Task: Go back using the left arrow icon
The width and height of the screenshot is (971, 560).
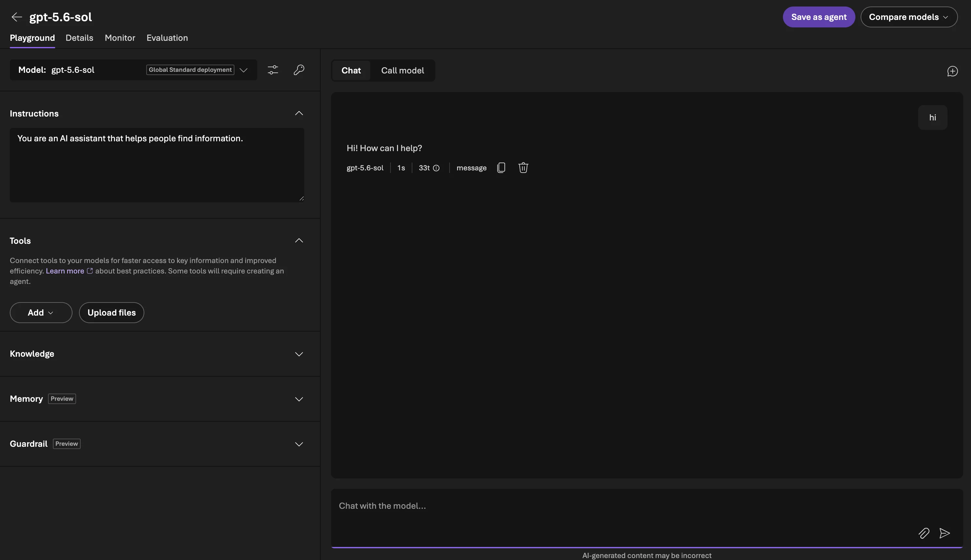Action: (17, 17)
